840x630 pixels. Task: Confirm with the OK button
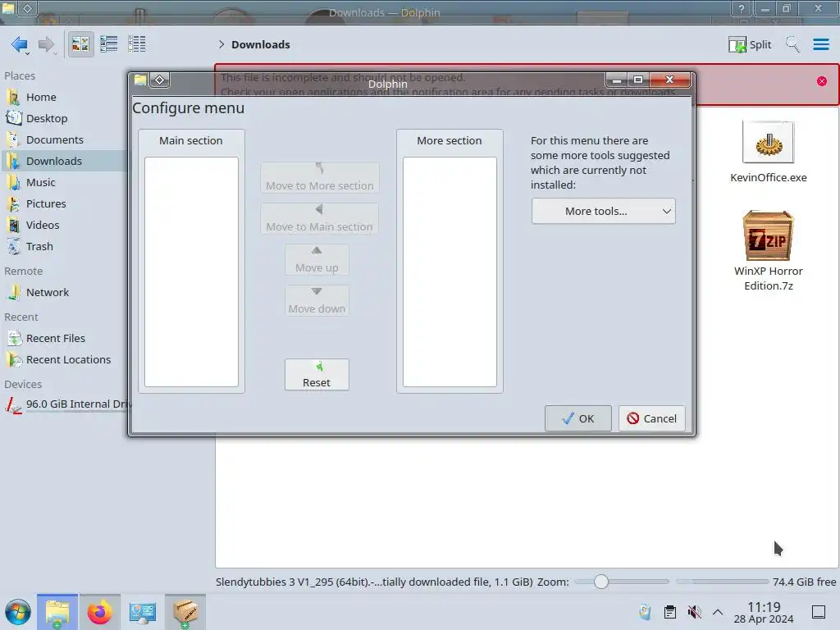pos(578,418)
